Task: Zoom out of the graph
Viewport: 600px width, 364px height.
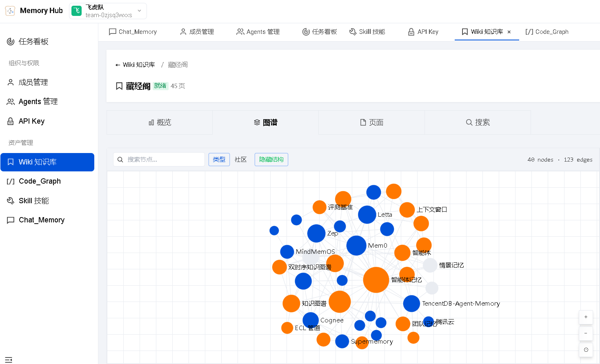Action: coord(586,333)
